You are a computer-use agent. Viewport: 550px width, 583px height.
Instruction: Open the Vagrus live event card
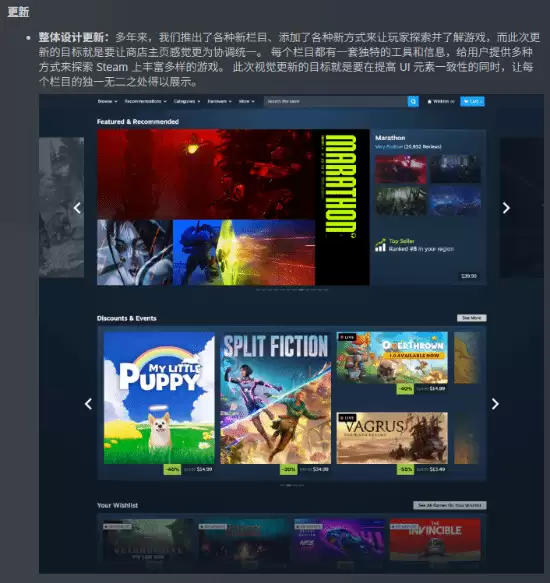coord(392,438)
